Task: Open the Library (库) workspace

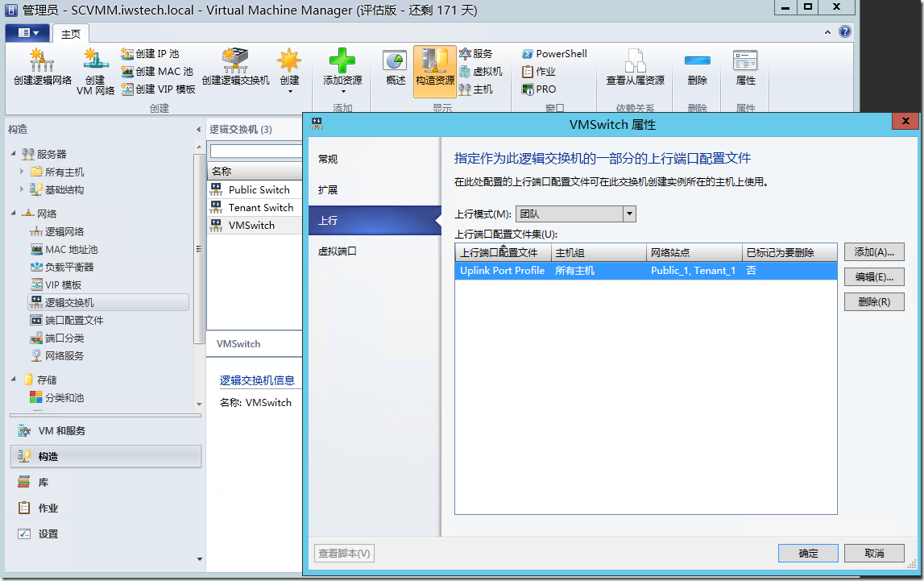Action: [x=106, y=483]
